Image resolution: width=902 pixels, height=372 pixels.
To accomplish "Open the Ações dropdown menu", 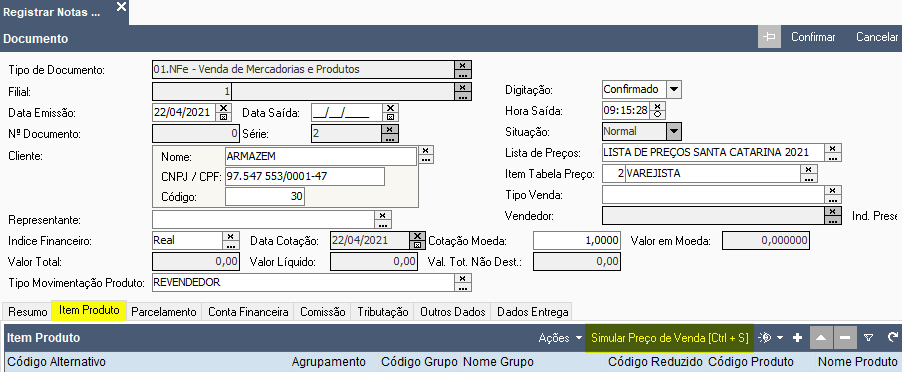I will [561, 338].
